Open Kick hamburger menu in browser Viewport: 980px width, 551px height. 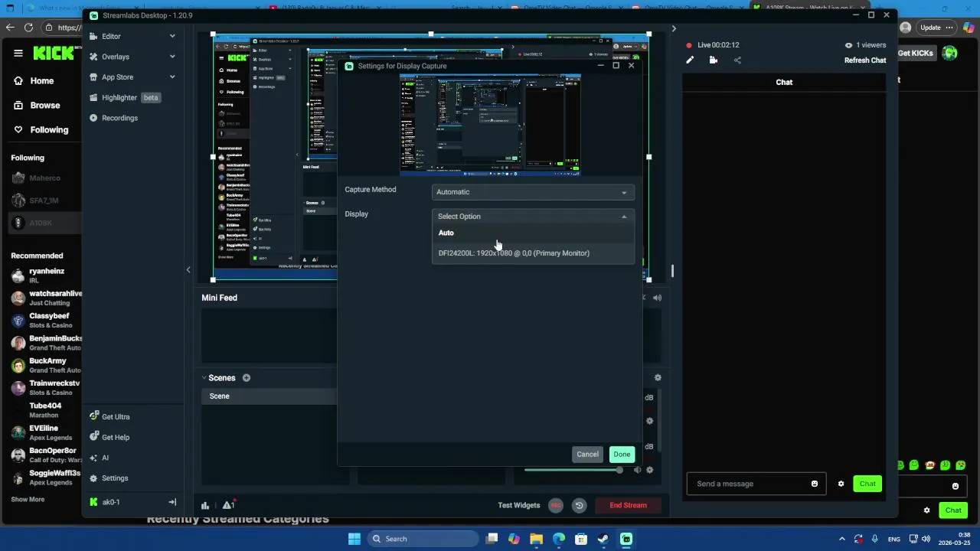[x=18, y=53]
